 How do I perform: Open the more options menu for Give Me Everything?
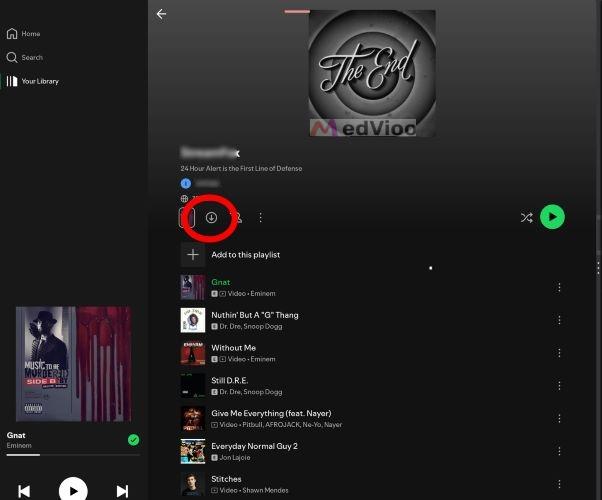click(x=559, y=419)
